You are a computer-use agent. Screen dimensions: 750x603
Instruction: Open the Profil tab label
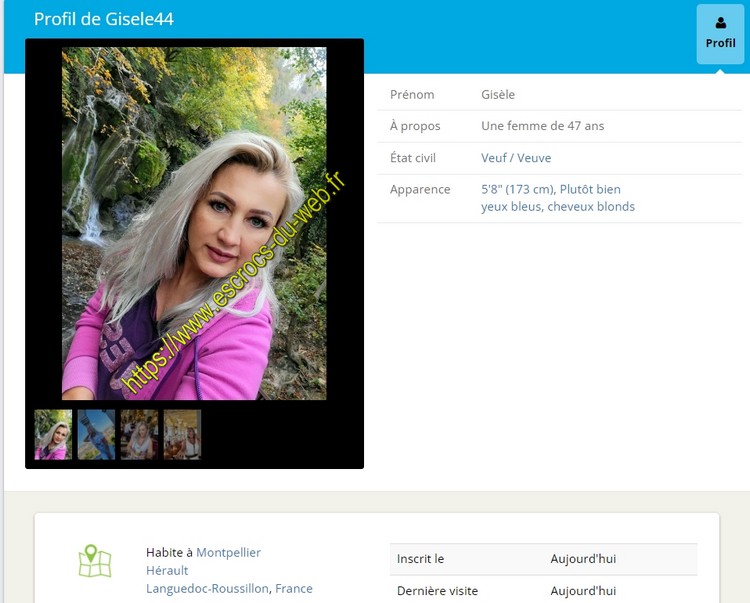coord(720,43)
